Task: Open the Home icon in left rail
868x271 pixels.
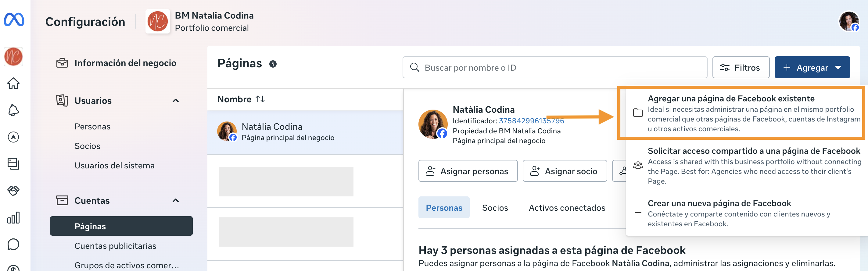Action: (x=13, y=83)
